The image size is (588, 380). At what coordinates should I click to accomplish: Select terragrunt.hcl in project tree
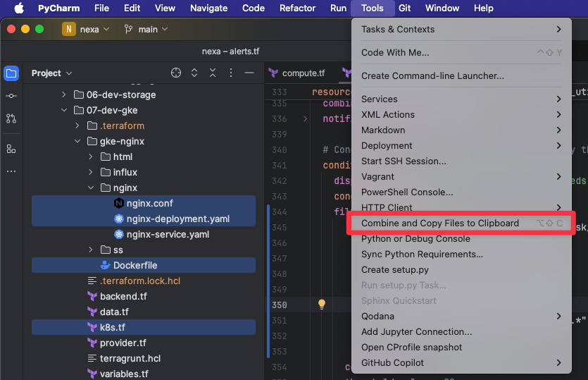(x=144, y=359)
